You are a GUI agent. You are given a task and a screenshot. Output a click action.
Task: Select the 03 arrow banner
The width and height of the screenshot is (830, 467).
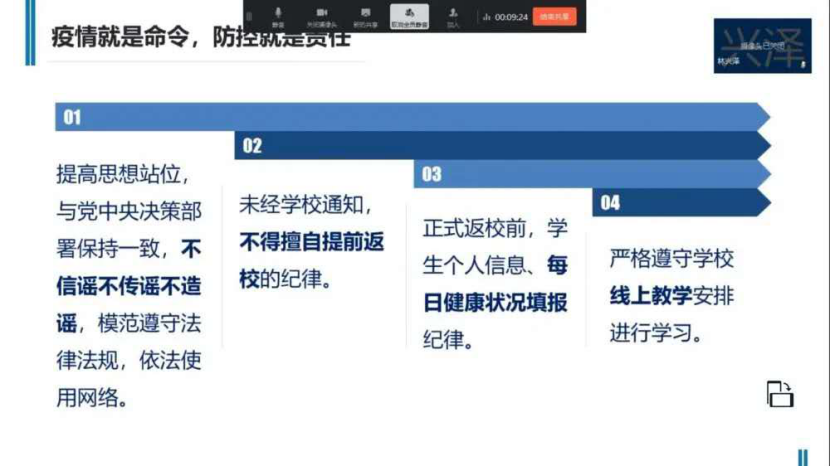[x=590, y=174]
